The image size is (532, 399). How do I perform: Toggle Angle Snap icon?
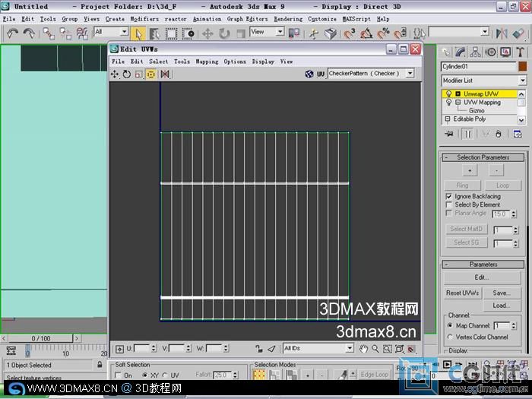point(366,33)
